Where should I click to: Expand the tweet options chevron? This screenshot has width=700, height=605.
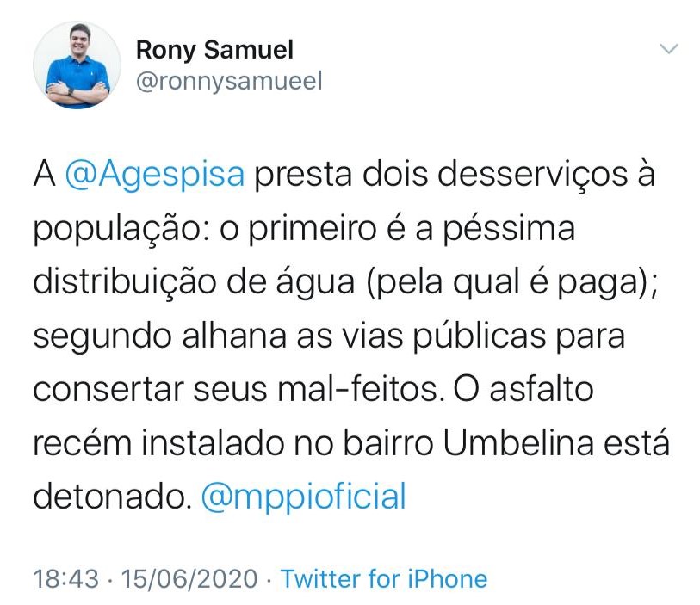click(x=668, y=49)
